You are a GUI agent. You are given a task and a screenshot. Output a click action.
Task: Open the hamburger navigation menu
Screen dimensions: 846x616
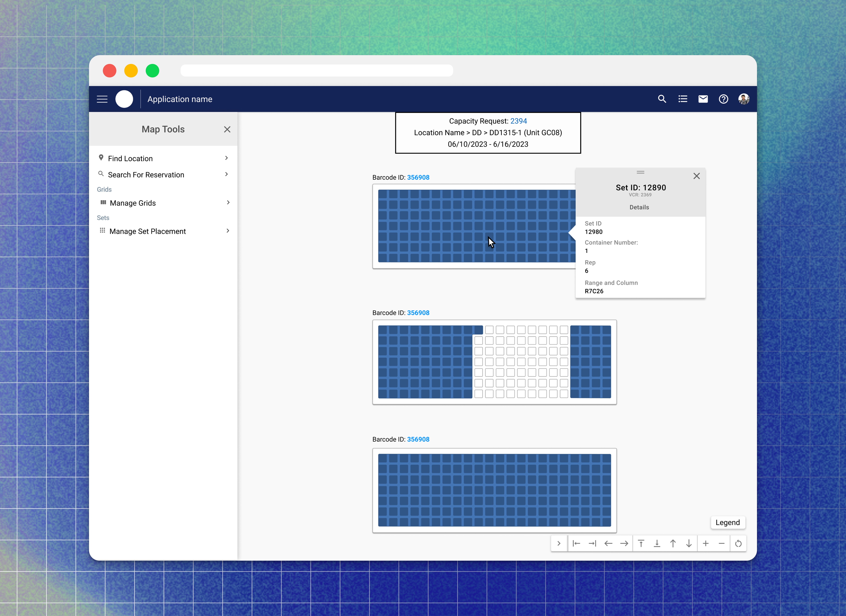pos(102,99)
